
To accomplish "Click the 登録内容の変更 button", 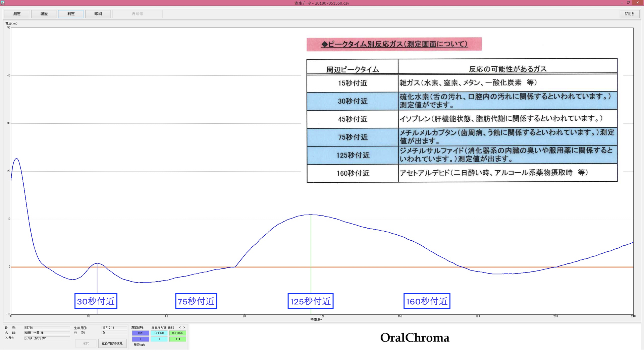I will click(x=112, y=343).
